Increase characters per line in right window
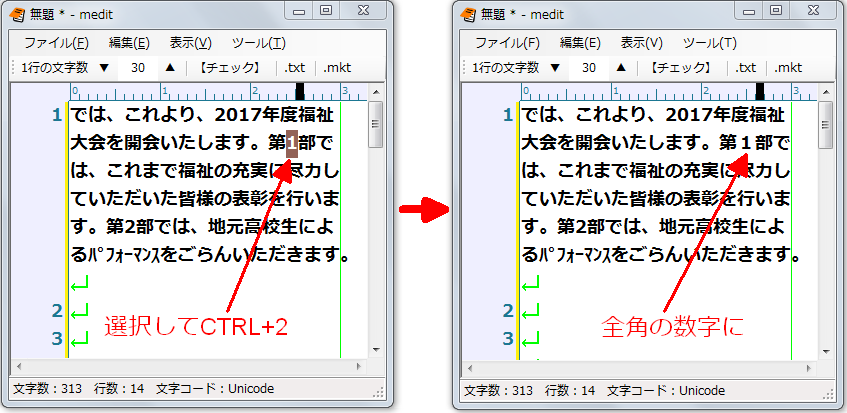 tap(621, 67)
